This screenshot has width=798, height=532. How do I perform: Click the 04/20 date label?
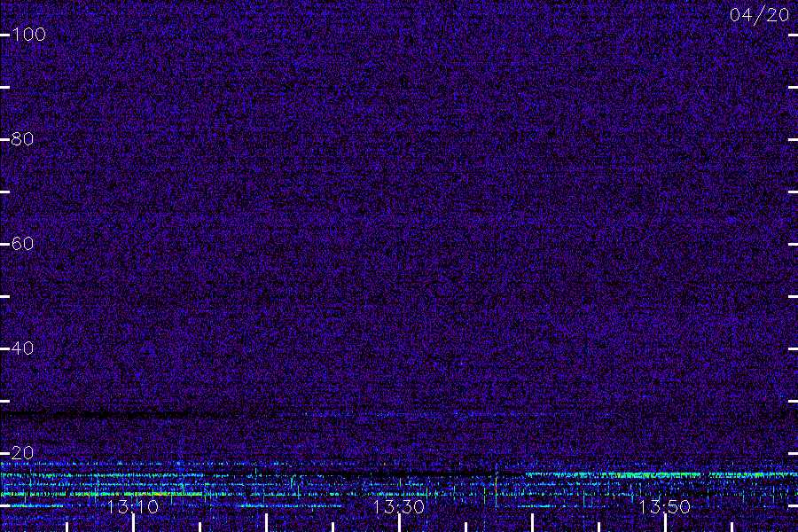pos(759,15)
